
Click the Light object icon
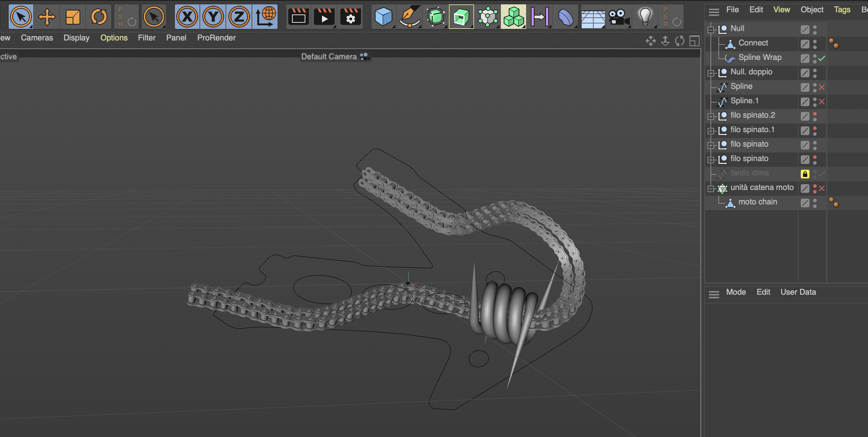click(x=645, y=17)
